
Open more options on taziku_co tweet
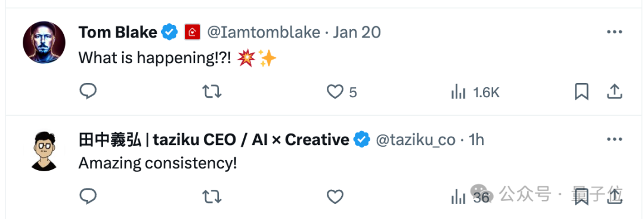tap(614, 140)
